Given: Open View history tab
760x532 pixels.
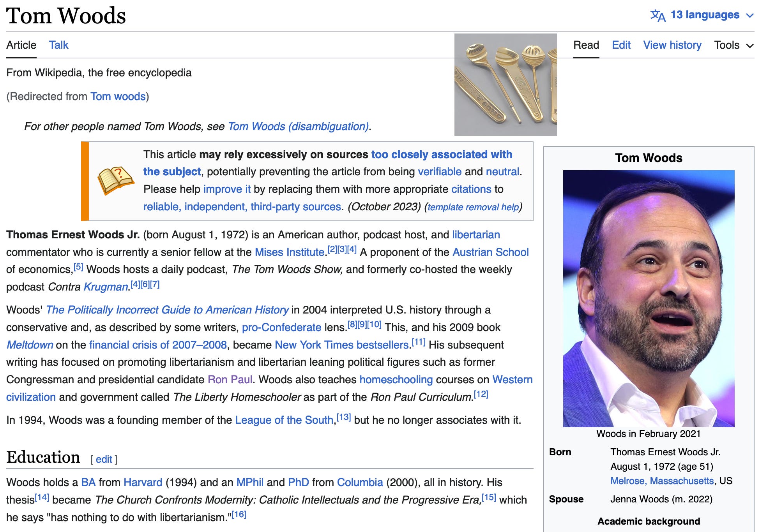Looking at the screenshot, I should point(672,45).
